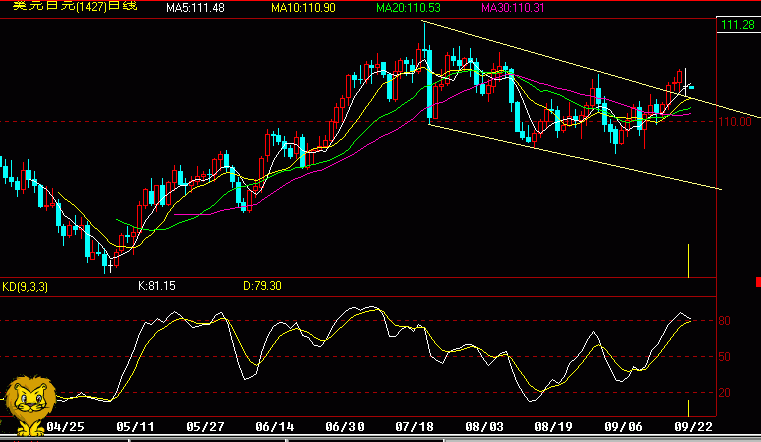Viewport: 761px width, 442px height.
Task: Click the KD(9,3,3) indicator name
Action: (25, 287)
